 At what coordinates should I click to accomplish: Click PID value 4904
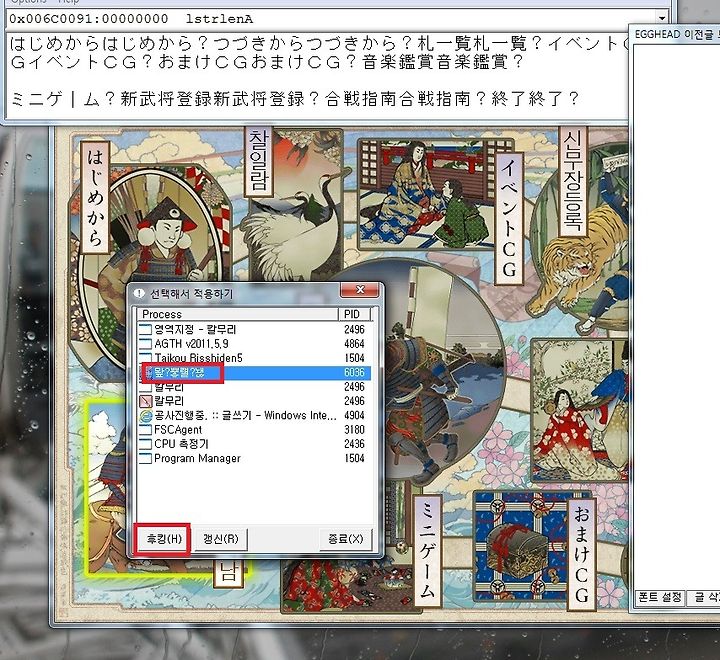coord(354,415)
